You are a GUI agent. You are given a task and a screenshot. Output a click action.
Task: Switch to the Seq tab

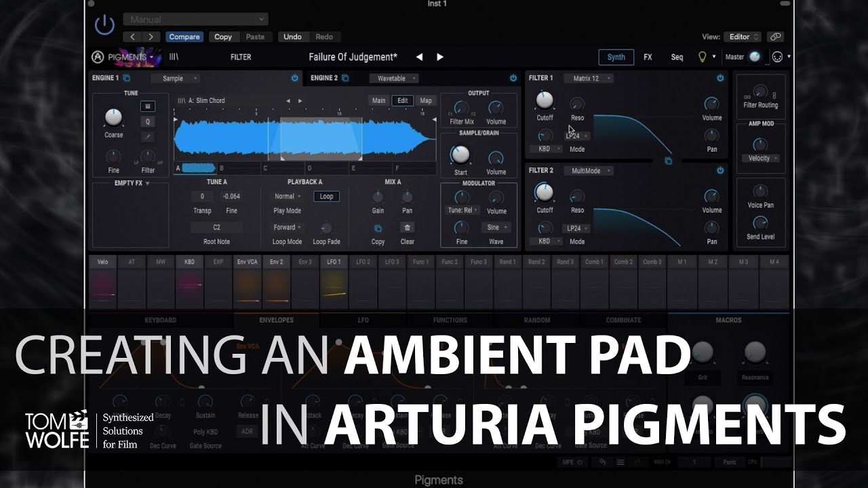(x=677, y=57)
